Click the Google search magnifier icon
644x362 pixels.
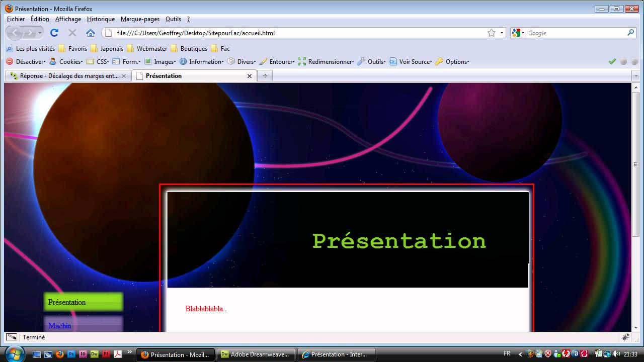coord(631,33)
